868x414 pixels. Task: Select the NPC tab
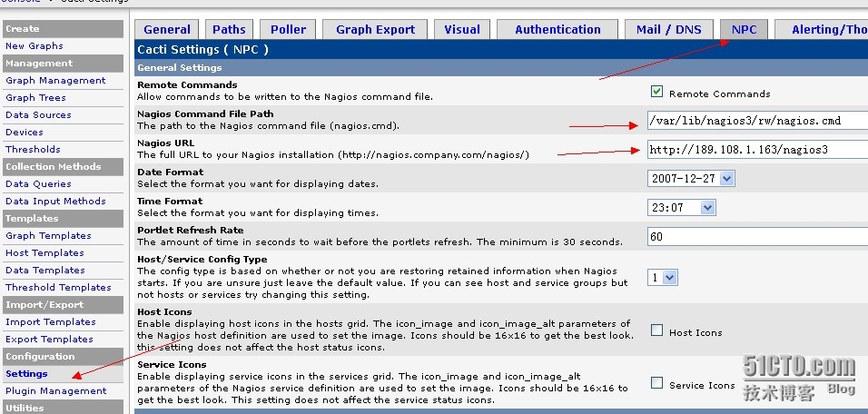[744, 30]
